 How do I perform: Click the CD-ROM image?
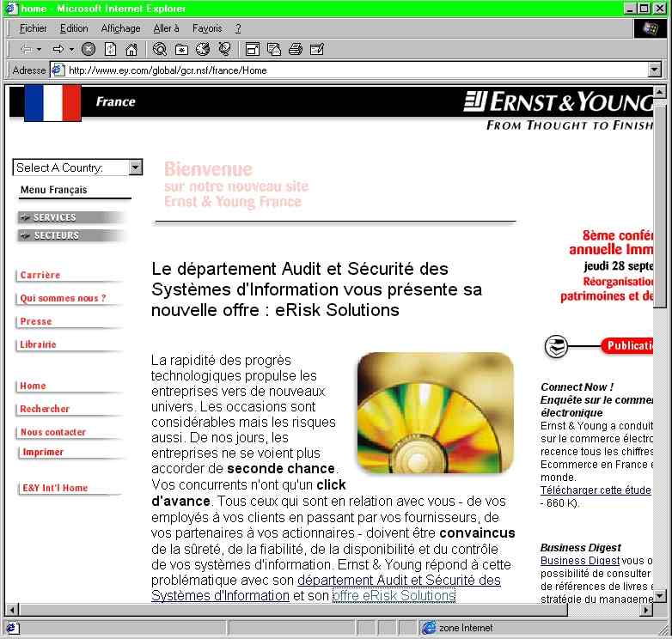tap(436, 413)
